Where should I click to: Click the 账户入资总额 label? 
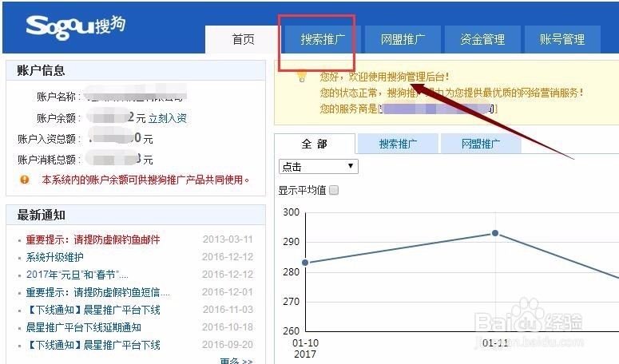coord(49,139)
